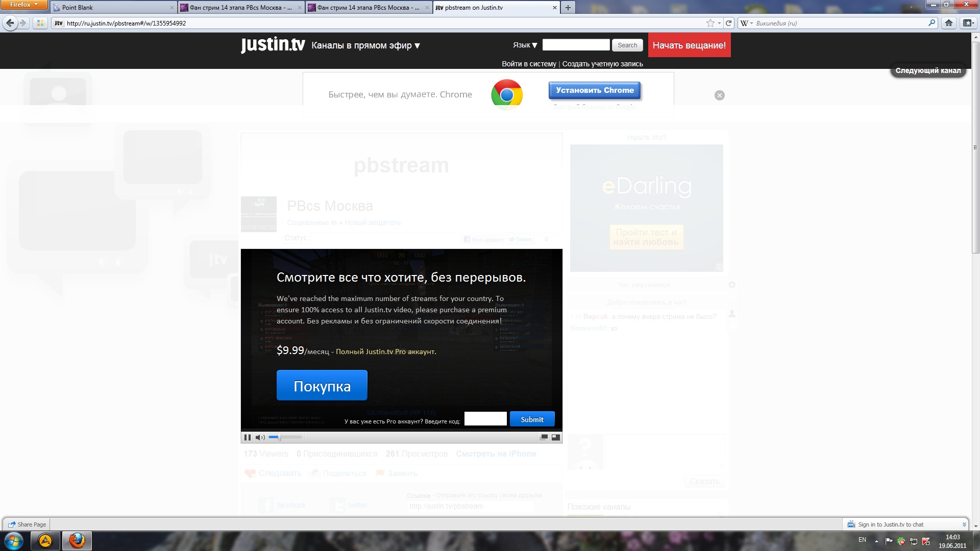Image resolution: width=980 pixels, height=551 pixels.
Task: Open Windows Start menu
Action: click(x=14, y=540)
